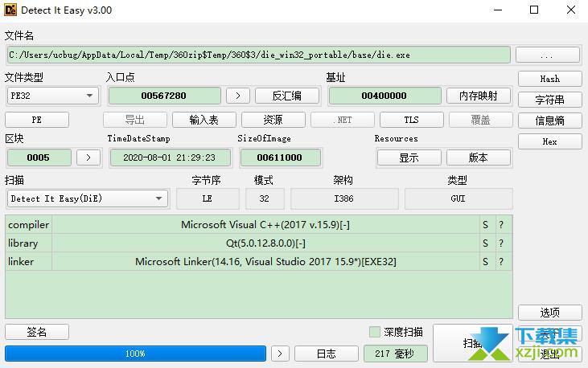Click the 覆盖 overlay button

[480, 120]
